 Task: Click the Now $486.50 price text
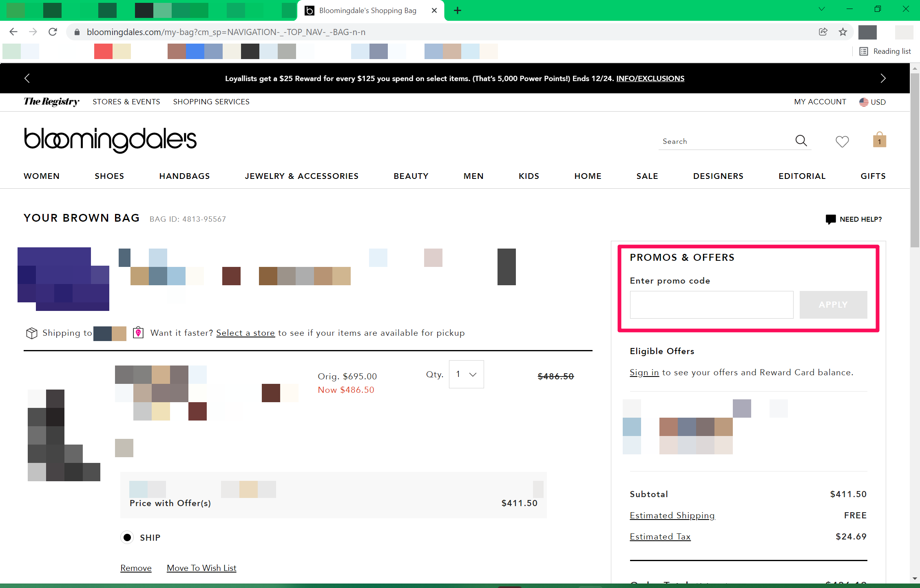(346, 390)
